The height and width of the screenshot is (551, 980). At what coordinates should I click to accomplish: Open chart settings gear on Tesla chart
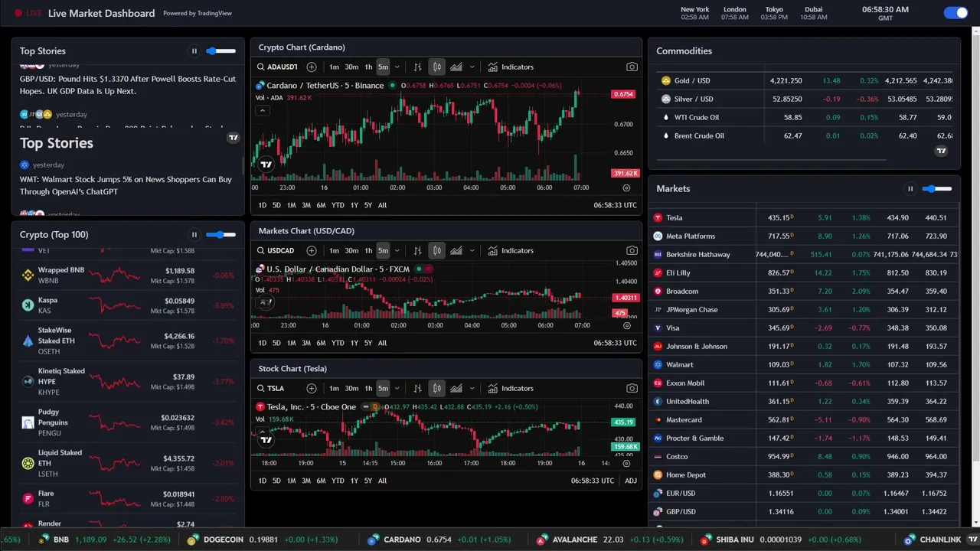(626, 463)
